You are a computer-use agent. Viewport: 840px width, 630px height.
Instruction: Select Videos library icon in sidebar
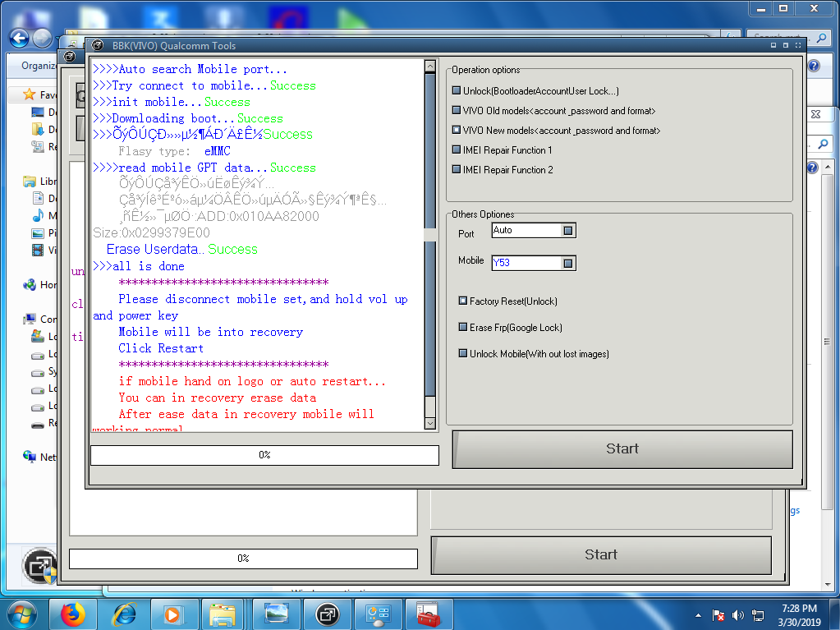point(38,251)
